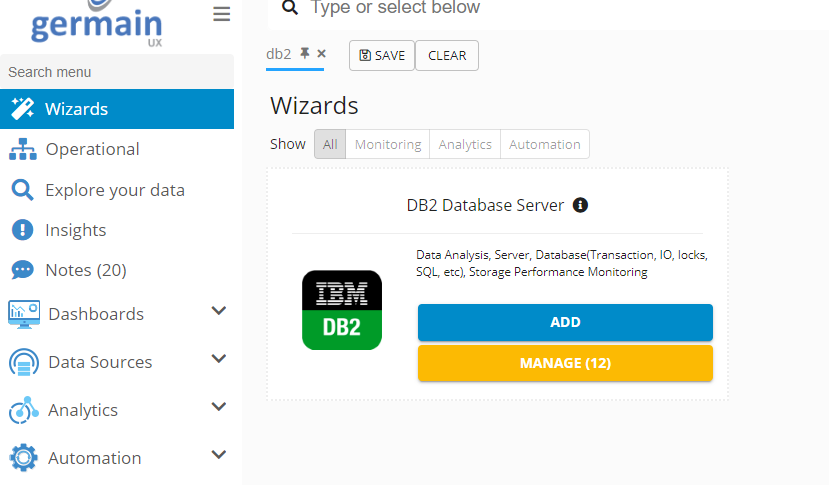Expand the Data Sources section

pos(219,360)
